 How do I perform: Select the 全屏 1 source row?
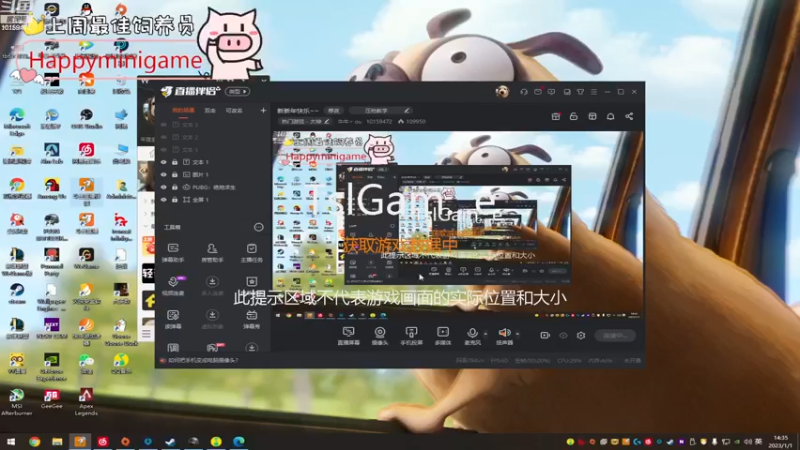[213, 200]
